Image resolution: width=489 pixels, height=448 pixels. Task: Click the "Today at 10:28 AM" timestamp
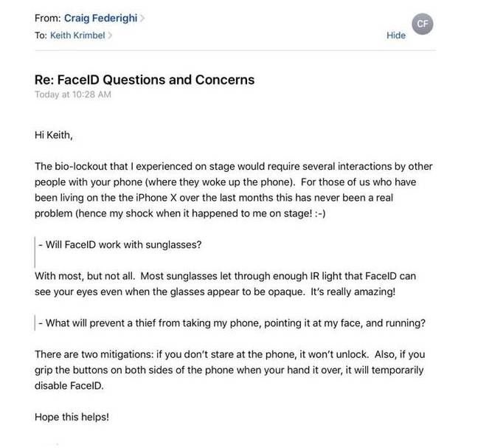click(x=73, y=94)
